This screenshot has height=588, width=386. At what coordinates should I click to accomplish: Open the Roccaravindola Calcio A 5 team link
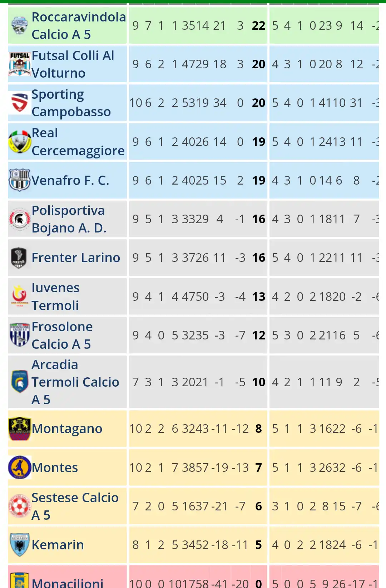[x=79, y=26]
